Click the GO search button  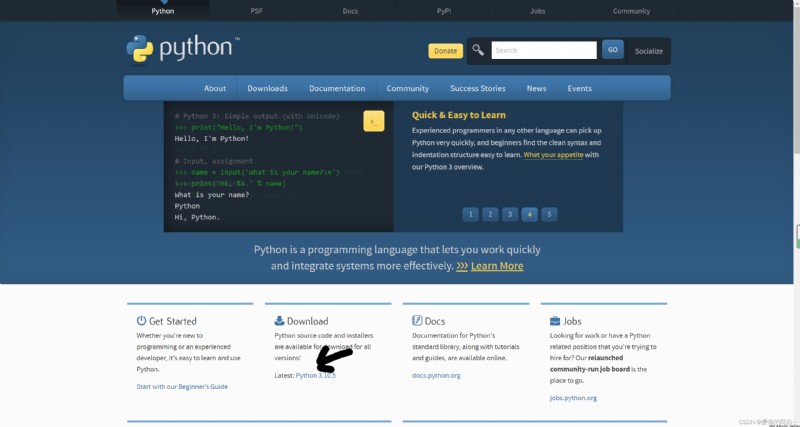click(x=613, y=49)
